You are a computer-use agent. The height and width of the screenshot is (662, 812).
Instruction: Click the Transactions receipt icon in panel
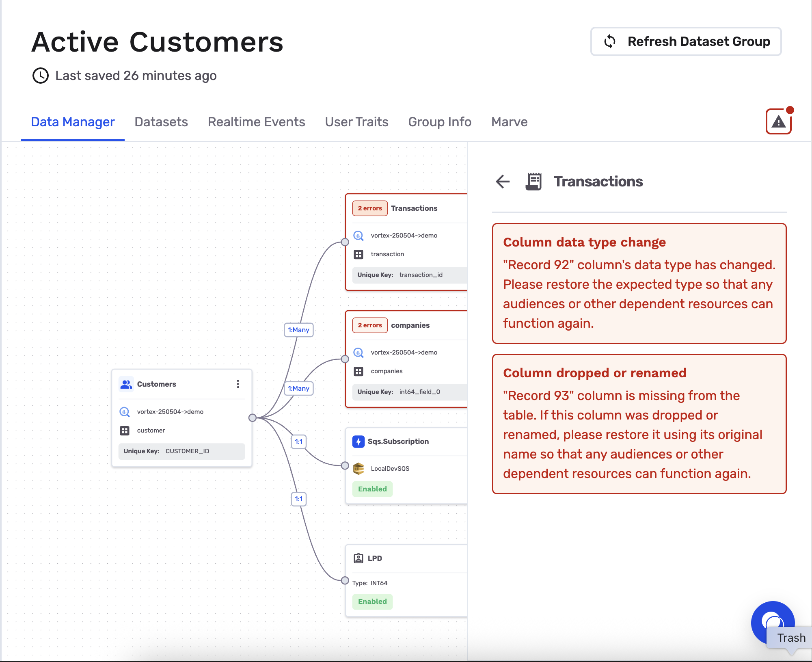(x=533, y=181)
